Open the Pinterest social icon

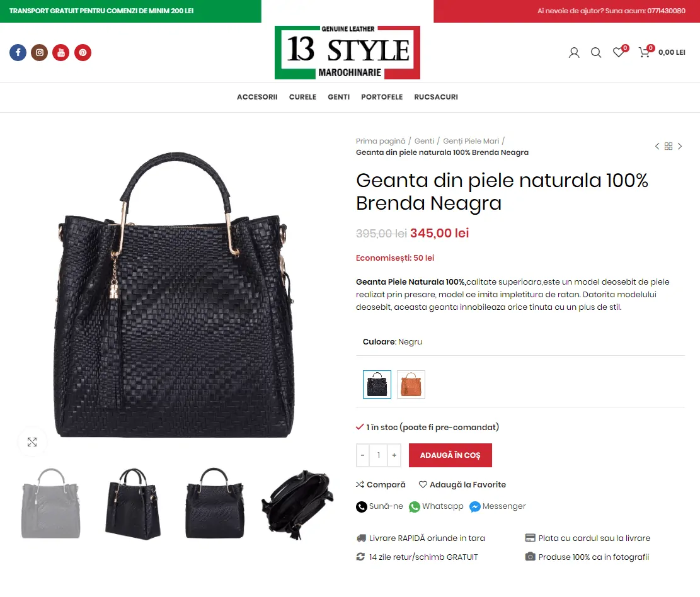[83, 53]
